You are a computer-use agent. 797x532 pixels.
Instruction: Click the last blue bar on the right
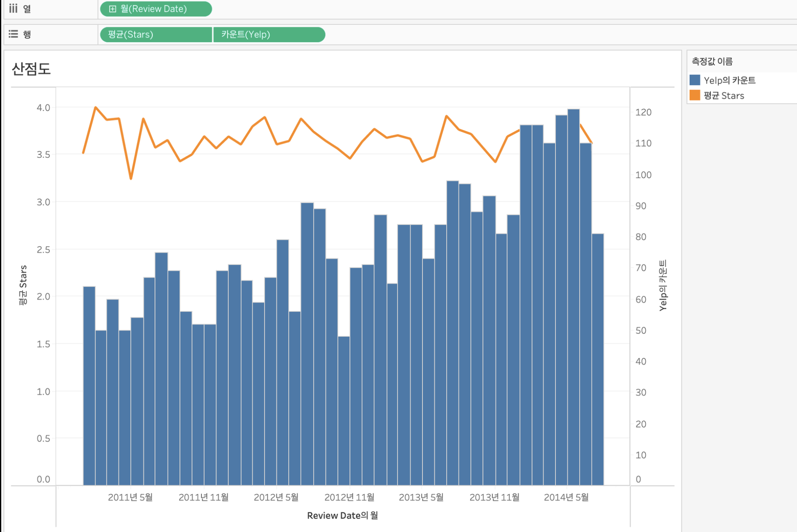tap(598, 358)
